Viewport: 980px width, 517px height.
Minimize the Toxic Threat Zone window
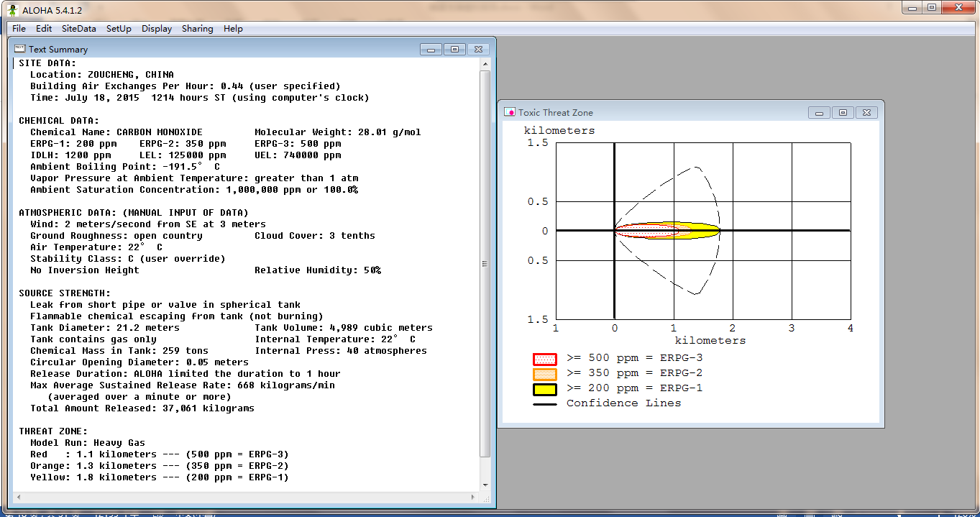[819, 113]
